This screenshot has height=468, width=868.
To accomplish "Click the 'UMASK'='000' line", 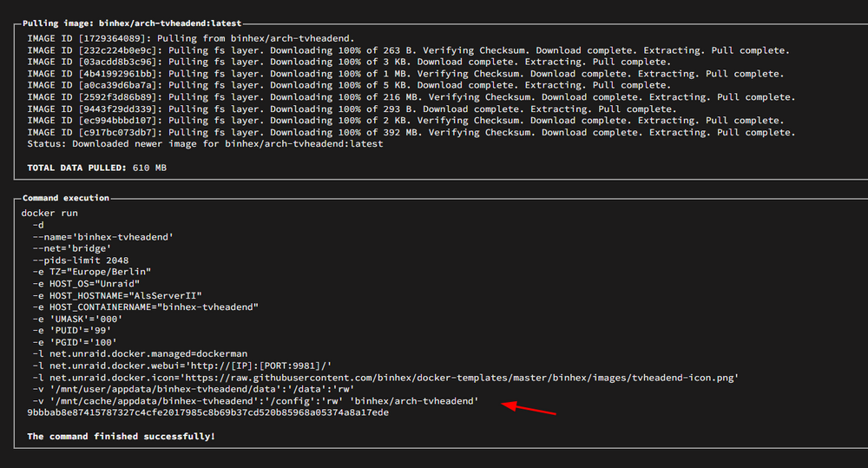I will [77, 319].
